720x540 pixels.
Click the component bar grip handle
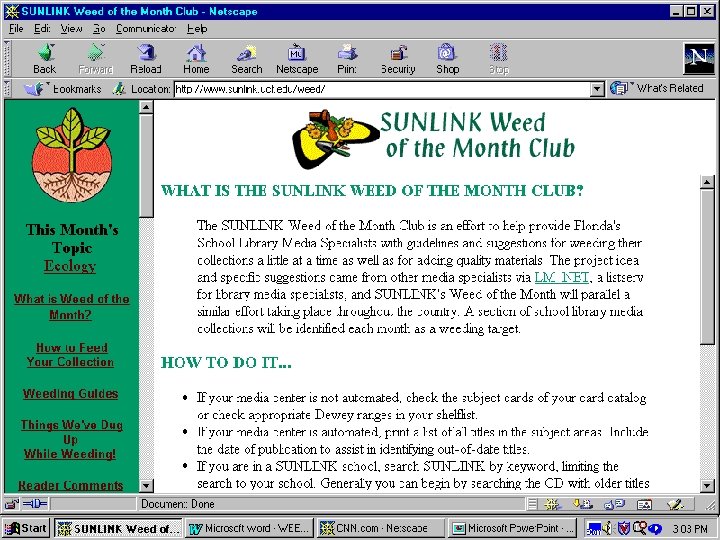coord(532,504)
